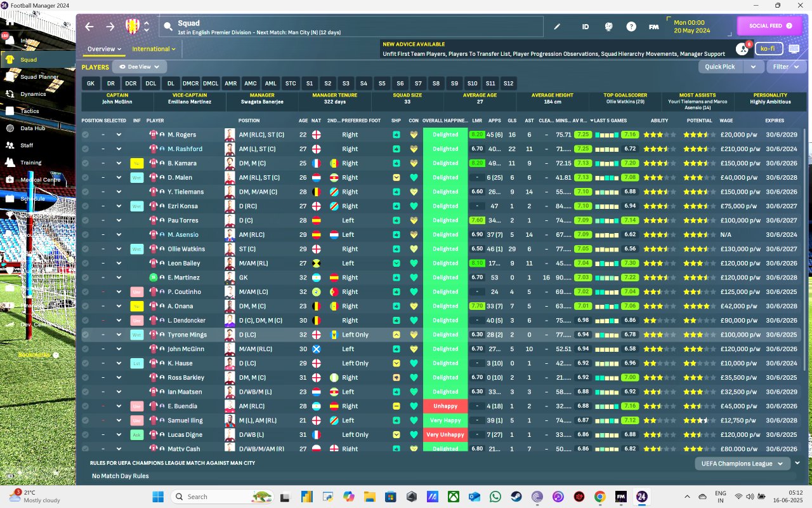Click the search magnifier icon
This screenshot has width=812, height=508.
coord(168,27)
